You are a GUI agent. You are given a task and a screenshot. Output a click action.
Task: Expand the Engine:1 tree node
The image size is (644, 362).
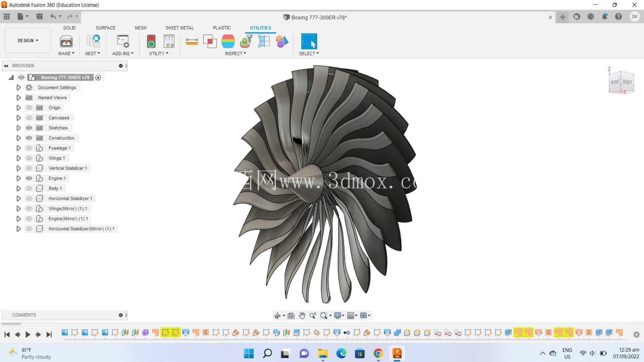pyautogui.click(x=18, y=178)
